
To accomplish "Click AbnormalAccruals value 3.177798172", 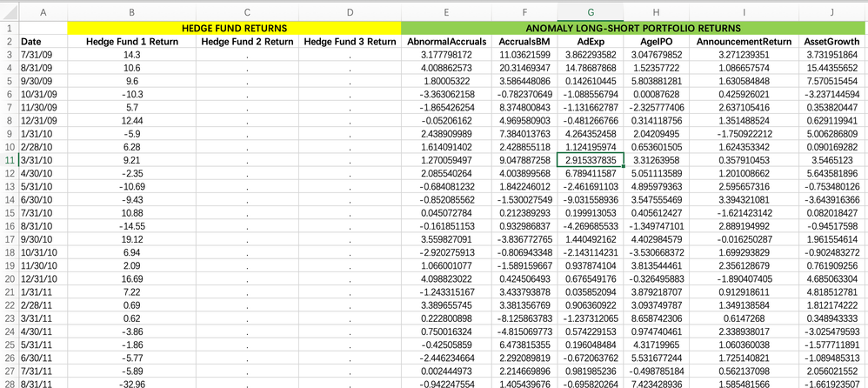I will (x=447, y=55).
